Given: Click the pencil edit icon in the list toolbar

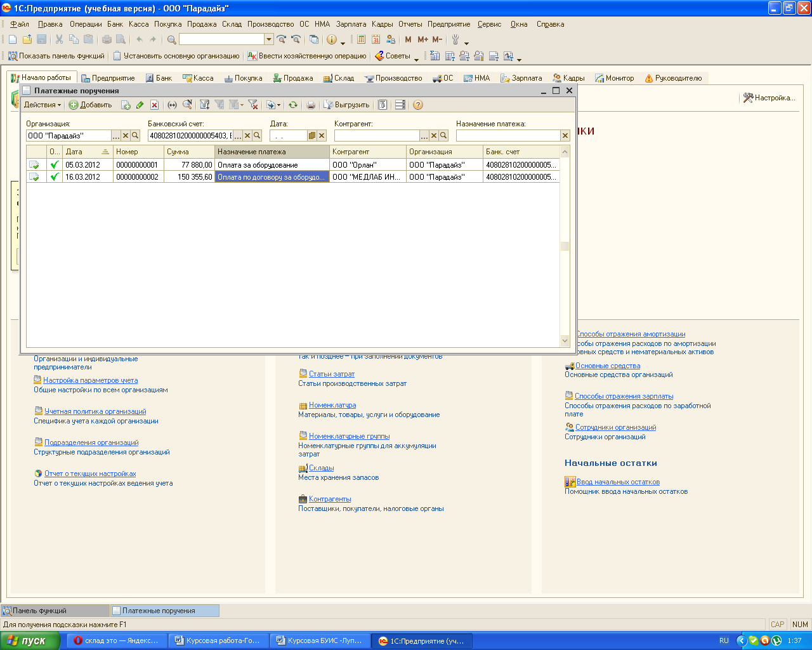Looking at the screenshot, I should coord(140,105).
